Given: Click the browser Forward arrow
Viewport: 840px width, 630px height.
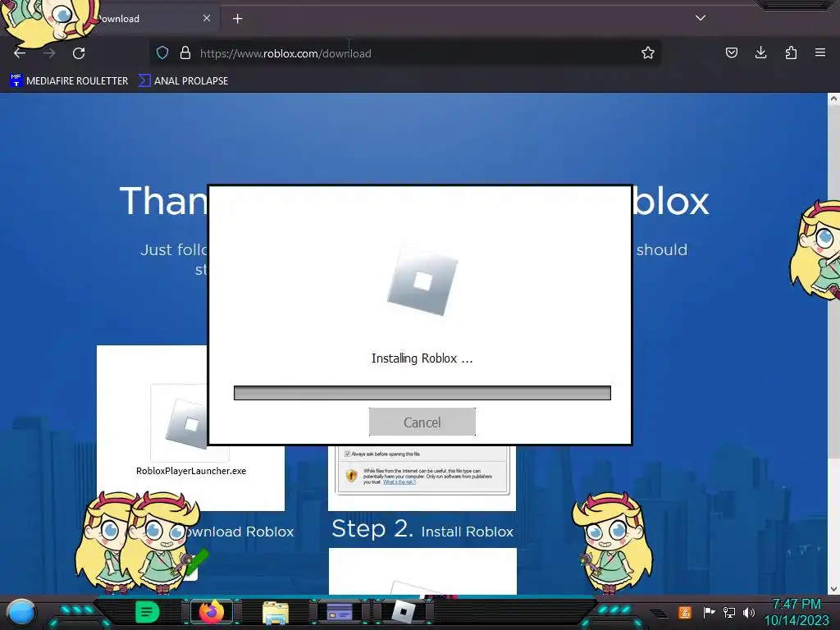Looking at the screenshot, I should coord(49,53).
